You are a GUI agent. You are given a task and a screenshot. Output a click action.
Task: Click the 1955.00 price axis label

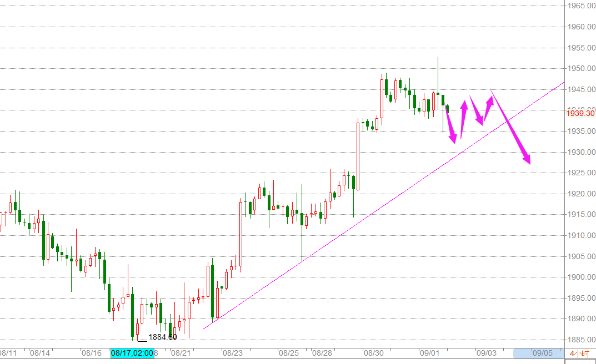pos(581,48)
